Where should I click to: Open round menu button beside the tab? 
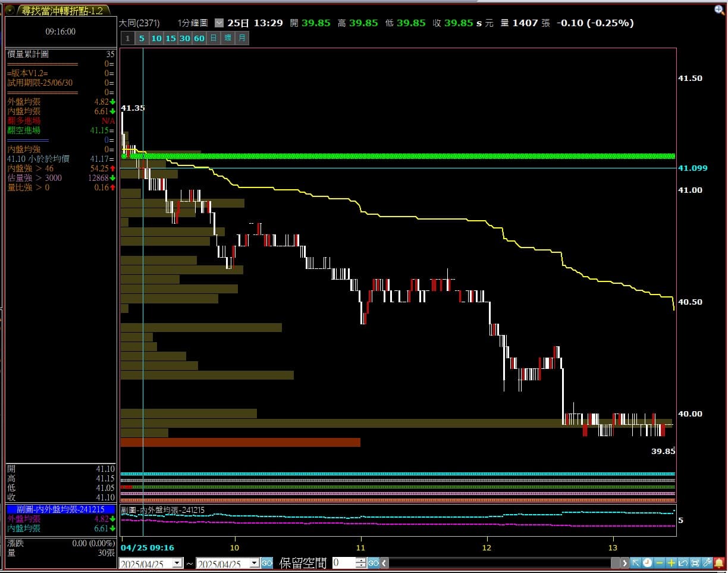[10, 10]
